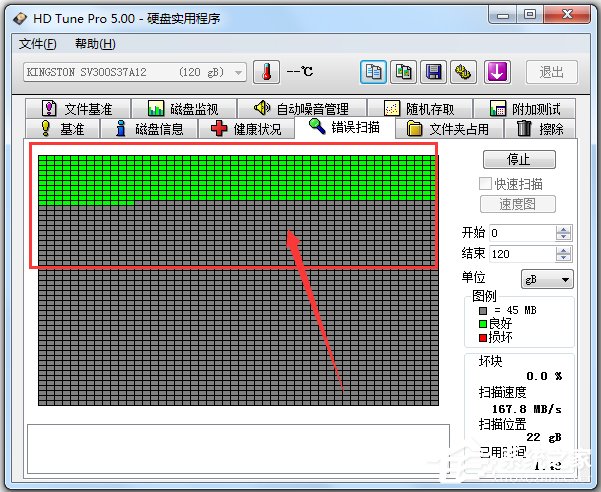
Task: Click the copy text to clipboard icon
Action: click(x=375, y=72)
